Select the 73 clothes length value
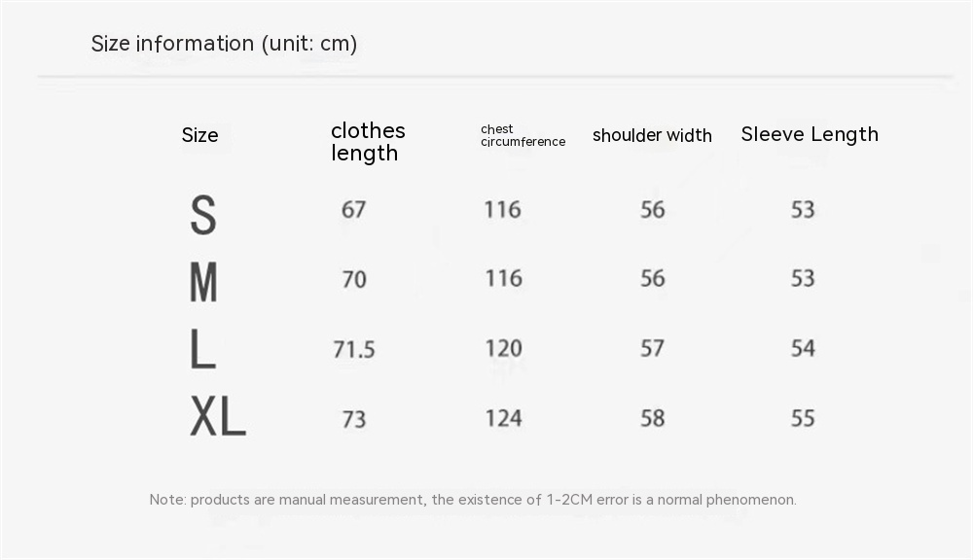 pyautogui.click(x=354, y=419)
